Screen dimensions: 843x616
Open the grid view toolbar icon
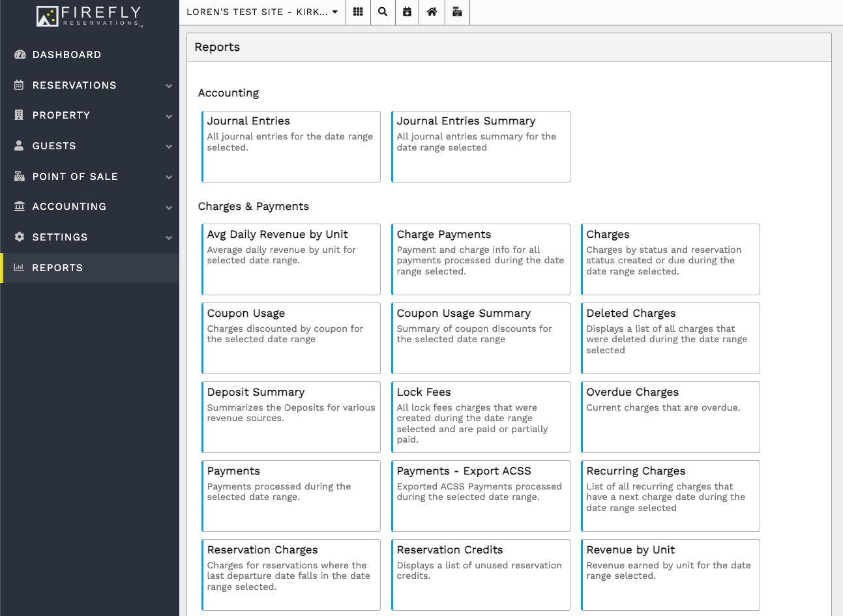358,12
